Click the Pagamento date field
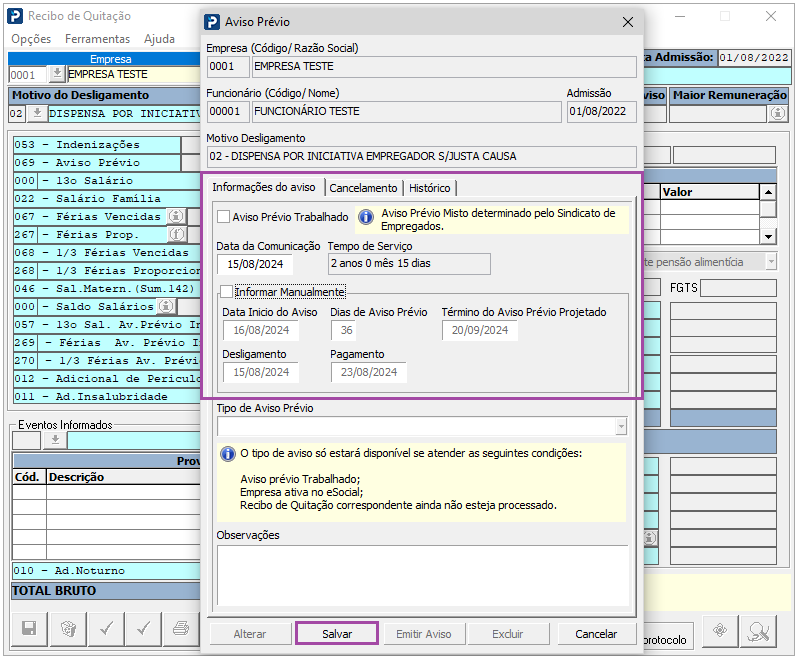The image size is (799, 661). pyautogui.click(x=369, y=372)
